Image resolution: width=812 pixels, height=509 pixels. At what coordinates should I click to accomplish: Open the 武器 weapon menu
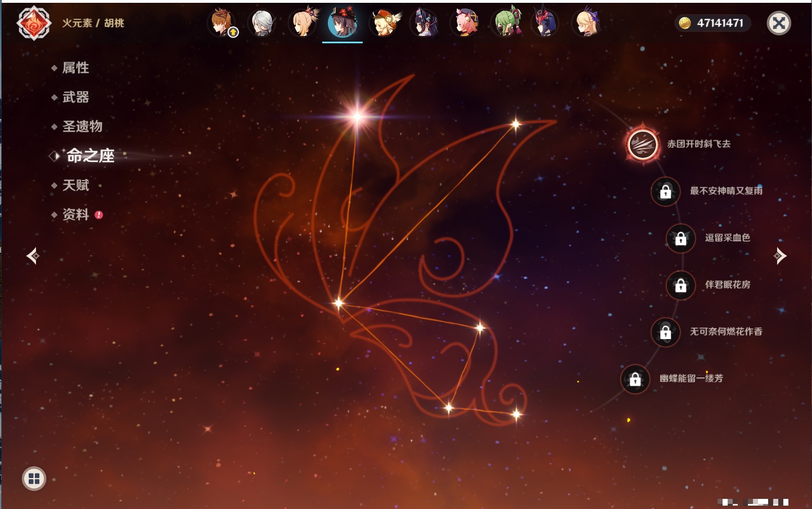(x=75, y=97)
